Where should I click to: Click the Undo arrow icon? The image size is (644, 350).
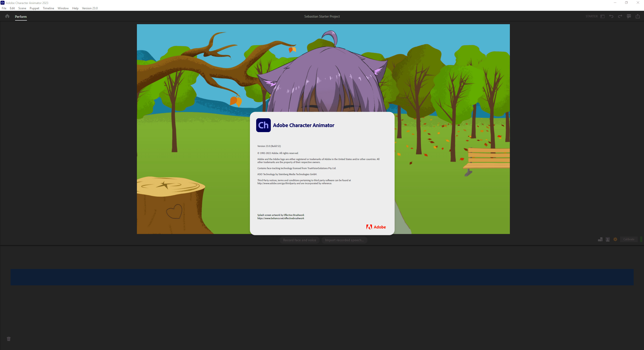[611, 16]
